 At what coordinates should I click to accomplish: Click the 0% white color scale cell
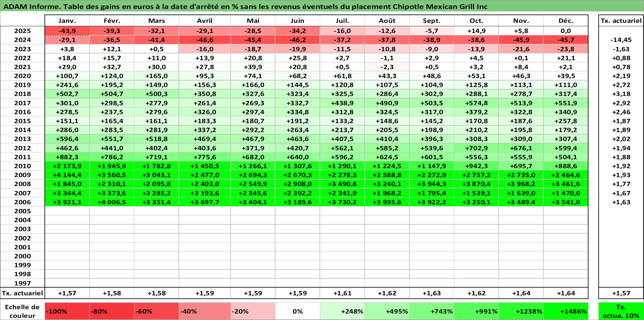pyautogui.click(x=297, y=311)
